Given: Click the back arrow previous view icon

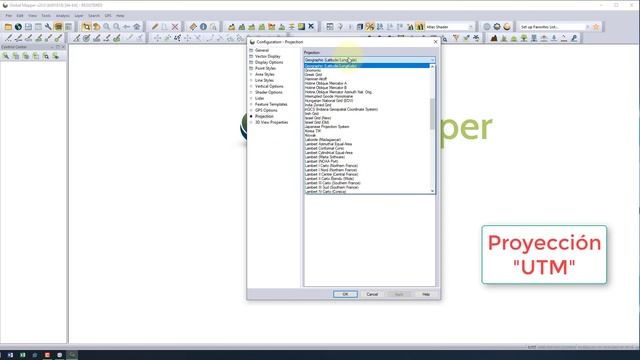Looking at the screenshot, I should [127, 27].
